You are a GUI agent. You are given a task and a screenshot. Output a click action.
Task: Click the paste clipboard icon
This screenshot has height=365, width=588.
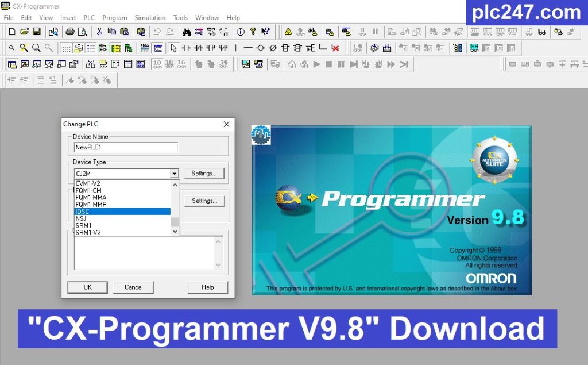click(x=124, y=32)
